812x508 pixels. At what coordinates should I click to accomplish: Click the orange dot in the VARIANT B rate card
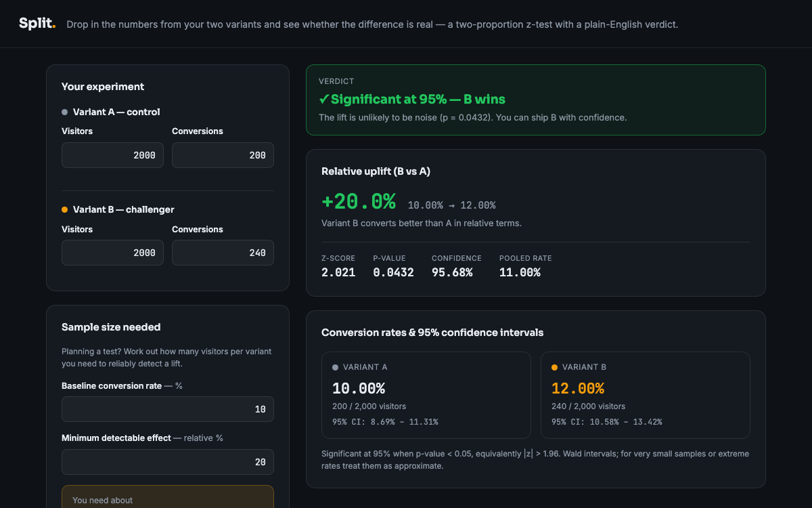[x=555, y=367]
